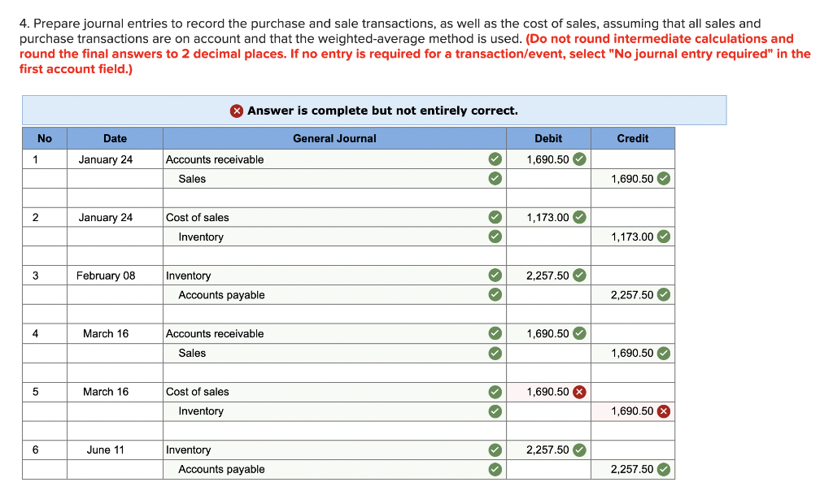Click green check beside row 1 credit 1,690.50
Viewport: 833px width, 504px height.
coord(664,179)
